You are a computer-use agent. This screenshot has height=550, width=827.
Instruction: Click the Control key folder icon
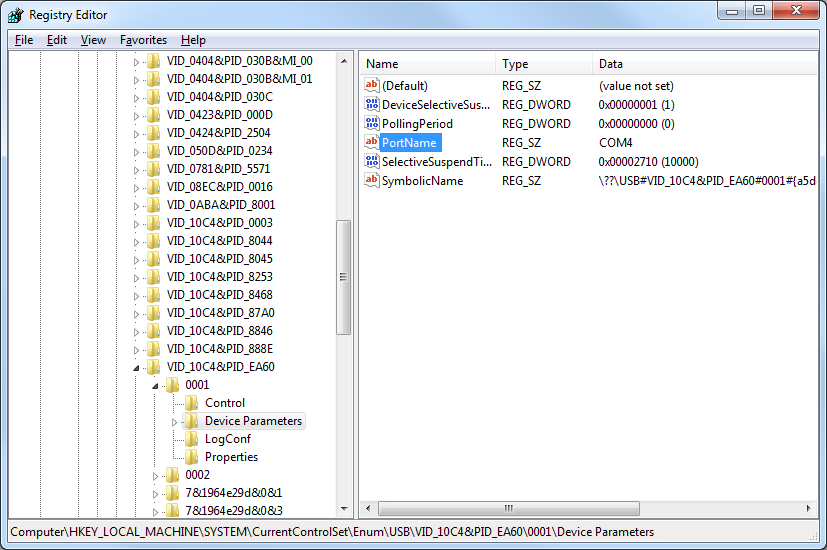[x=192, y=403]
